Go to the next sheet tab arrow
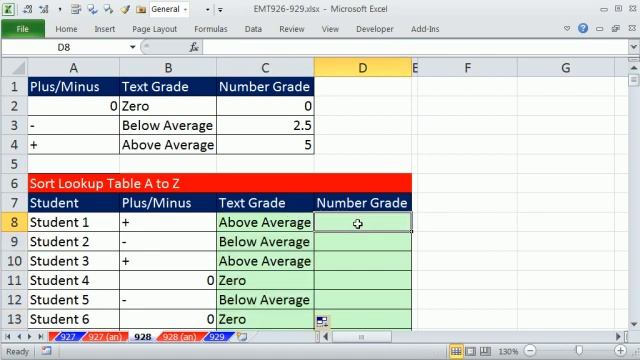The width and height of the screenshot is (640, 360). click(x=29, y=337)
